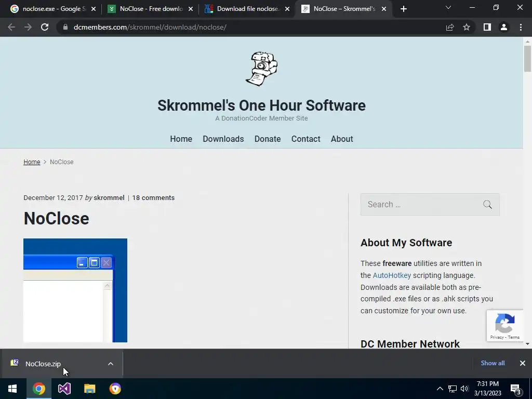Open Visual Studio from the taskbar
This screenshot has width=532, height=399.
64,389
